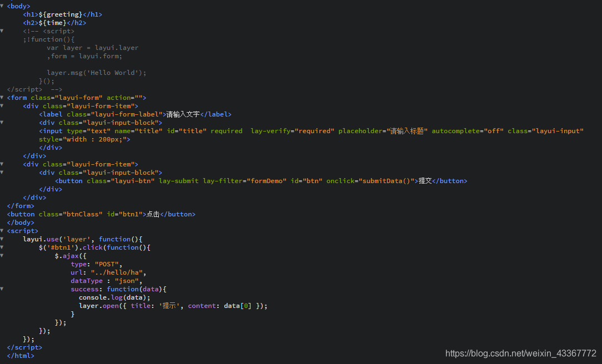Collapse the $.ajax({ block fold arrow
Screen dimensions: 602x364
pos(2,255)
